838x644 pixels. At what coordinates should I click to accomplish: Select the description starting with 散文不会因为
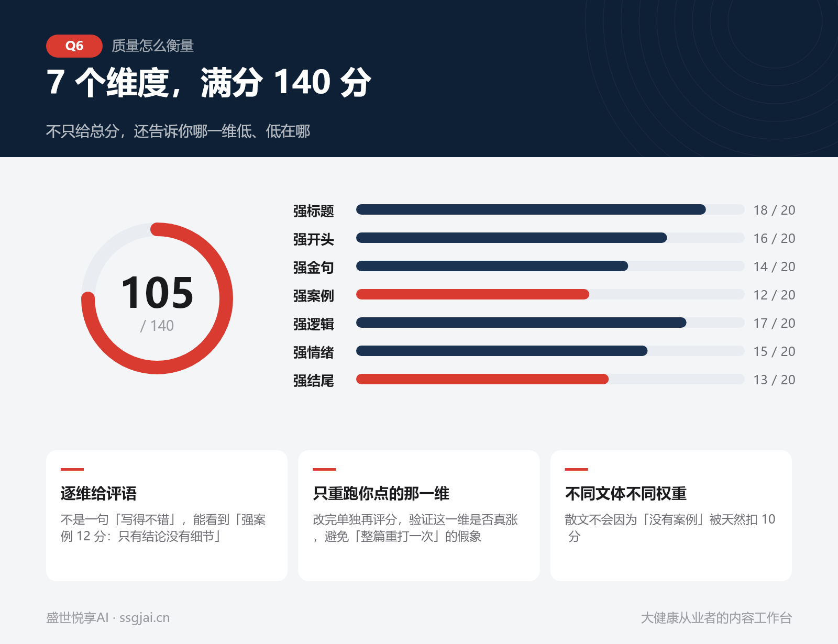click(x=670, y=528)
